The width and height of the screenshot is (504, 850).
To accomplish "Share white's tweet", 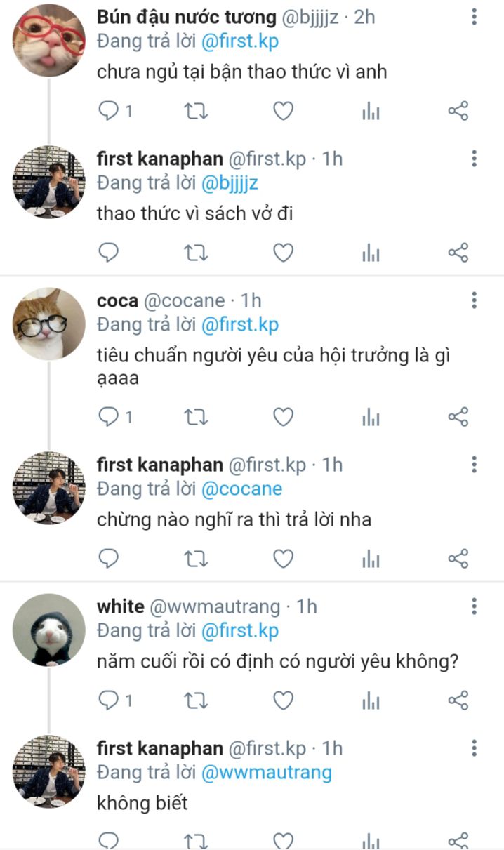I will point(458,700).
